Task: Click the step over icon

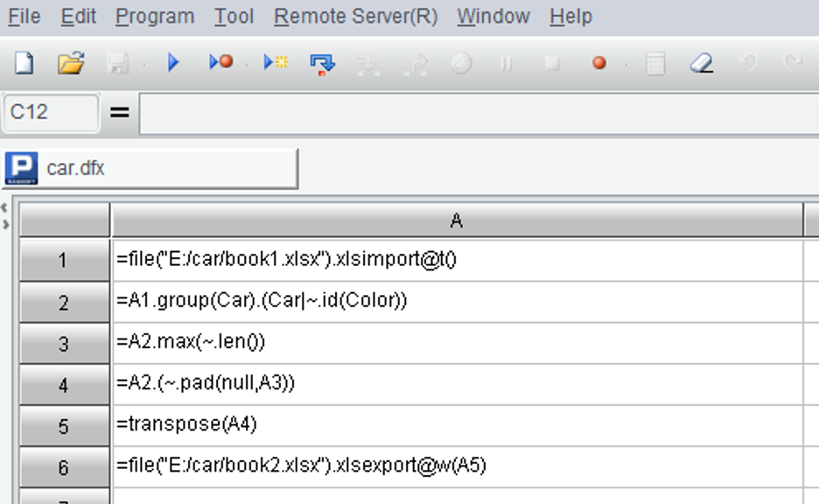Action: [x=323, y=64]
